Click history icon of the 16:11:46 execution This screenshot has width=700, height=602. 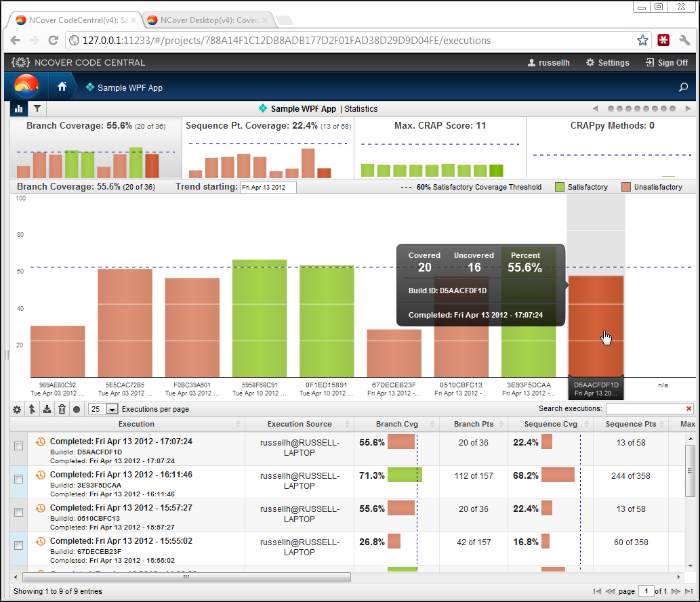pyautogui.click(x=41, y=475)
